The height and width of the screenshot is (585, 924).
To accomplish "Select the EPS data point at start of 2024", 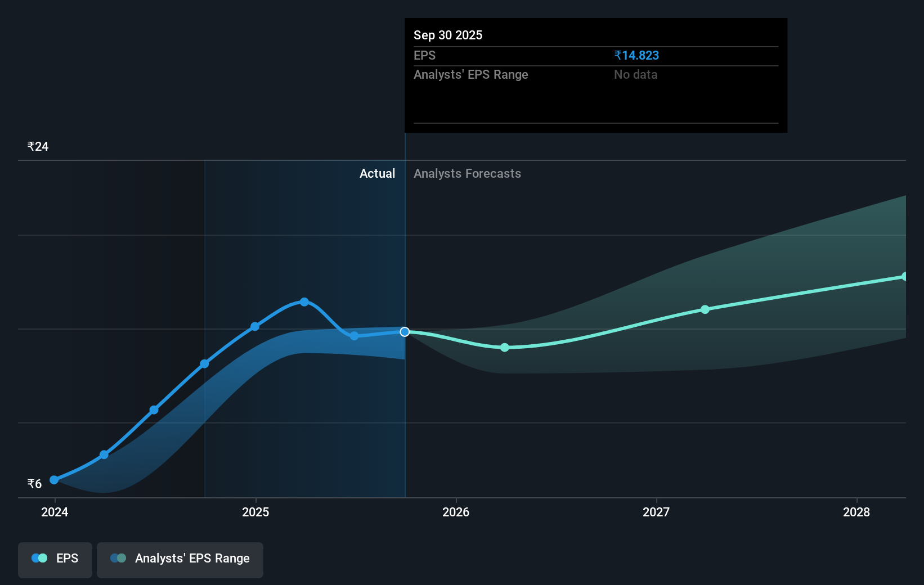I will (54, 480).
